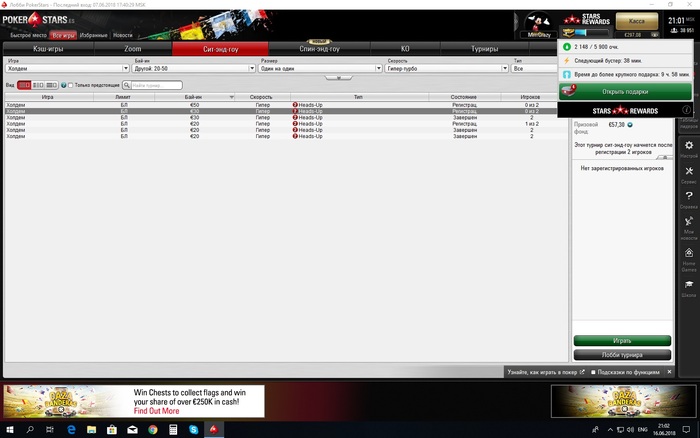
Task: Open Узнайте, как играть в покер link
Action: 546,372
